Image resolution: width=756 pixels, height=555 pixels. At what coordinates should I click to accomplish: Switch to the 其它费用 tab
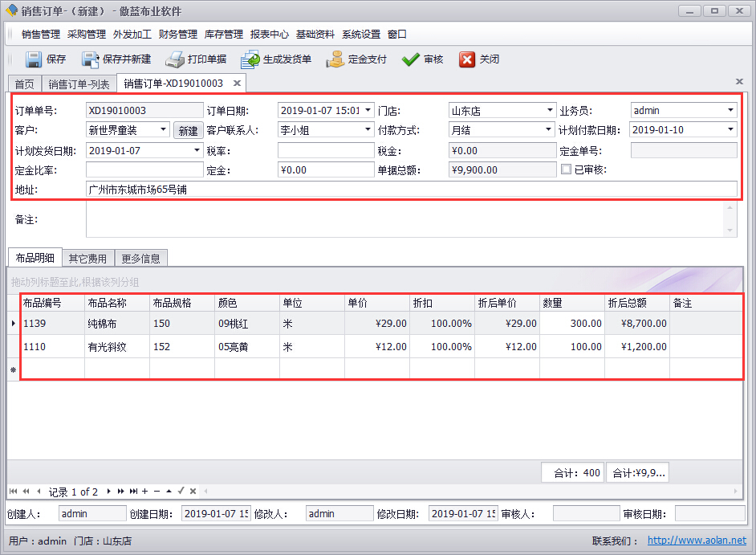coord(88,259)
